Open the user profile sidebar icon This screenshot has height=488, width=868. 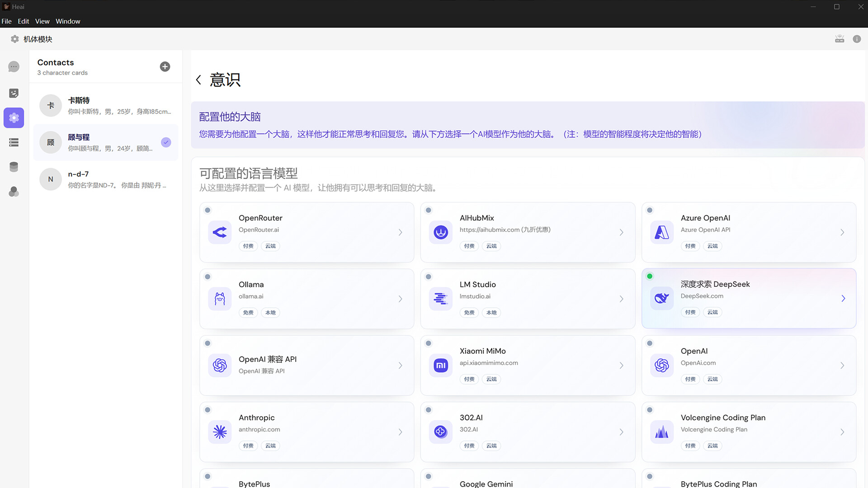coord(14,192)
